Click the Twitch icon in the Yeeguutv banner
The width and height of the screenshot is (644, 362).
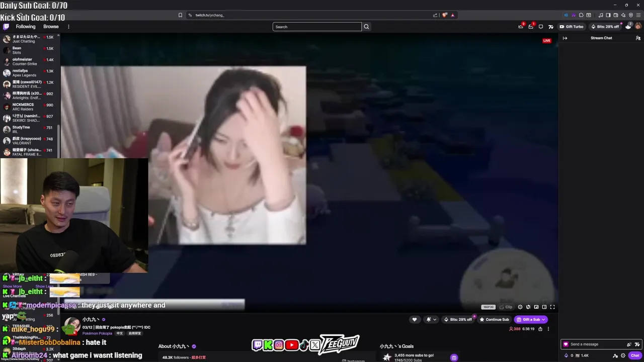[x=257, y=345]
